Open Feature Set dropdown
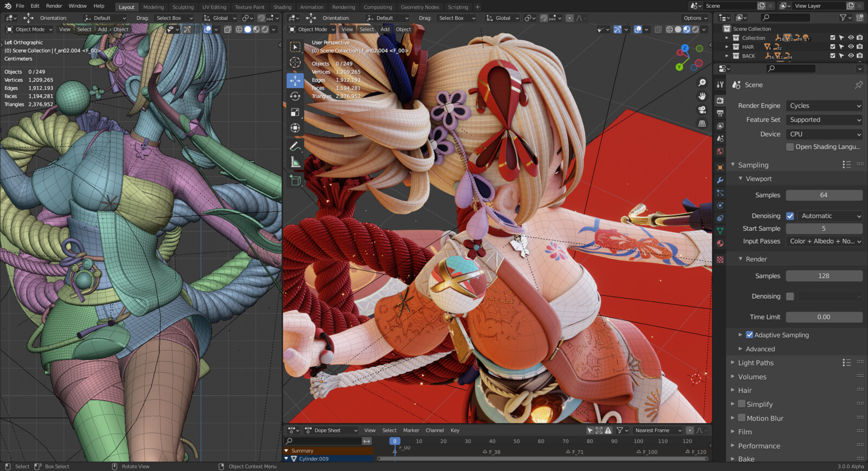The image size is (868, 471). click(825, 120)
